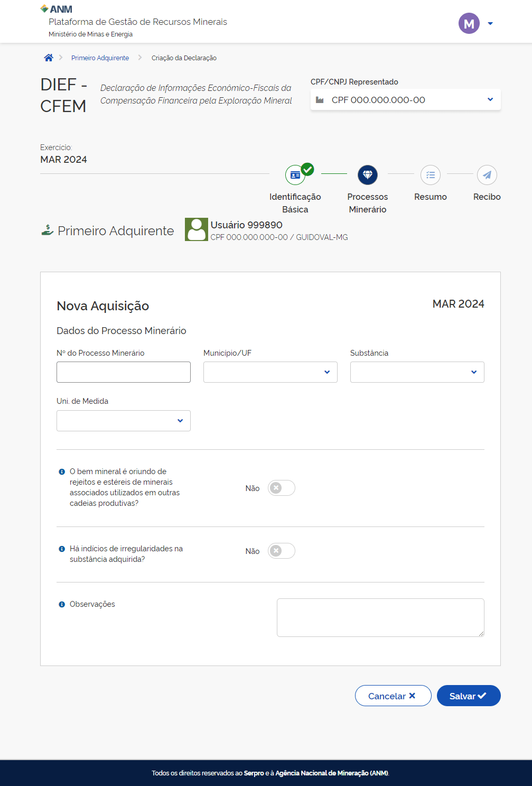Screen dimensions: 532x786
Task: Click the Identificação Básica step icon
Action: [295, 175]
